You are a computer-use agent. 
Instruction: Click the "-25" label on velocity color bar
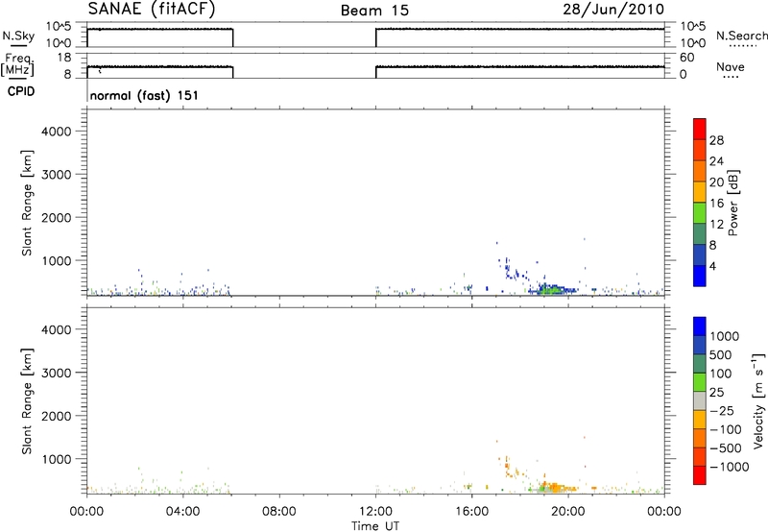722,410
